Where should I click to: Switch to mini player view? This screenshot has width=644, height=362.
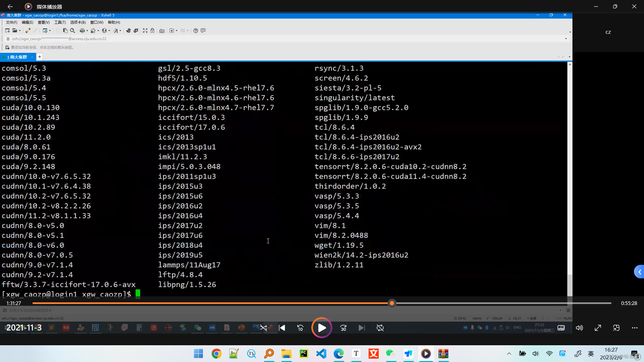(x=616, y=328)
